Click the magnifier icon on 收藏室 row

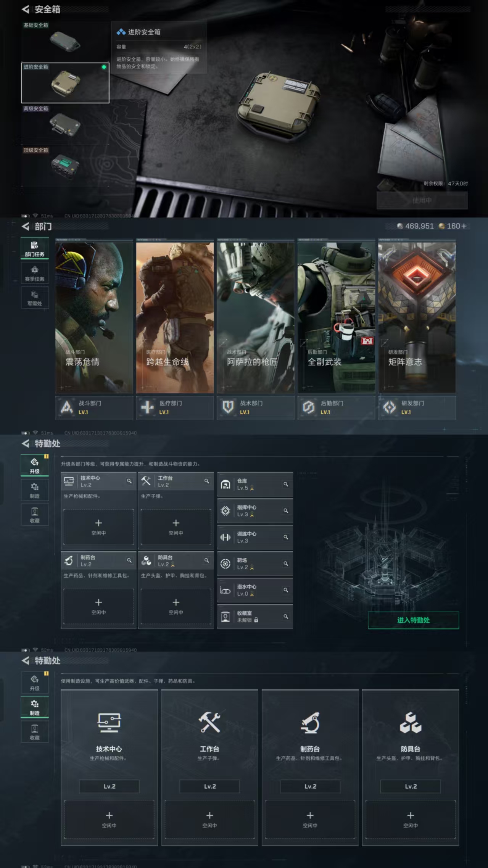click(x=285, y=617)
